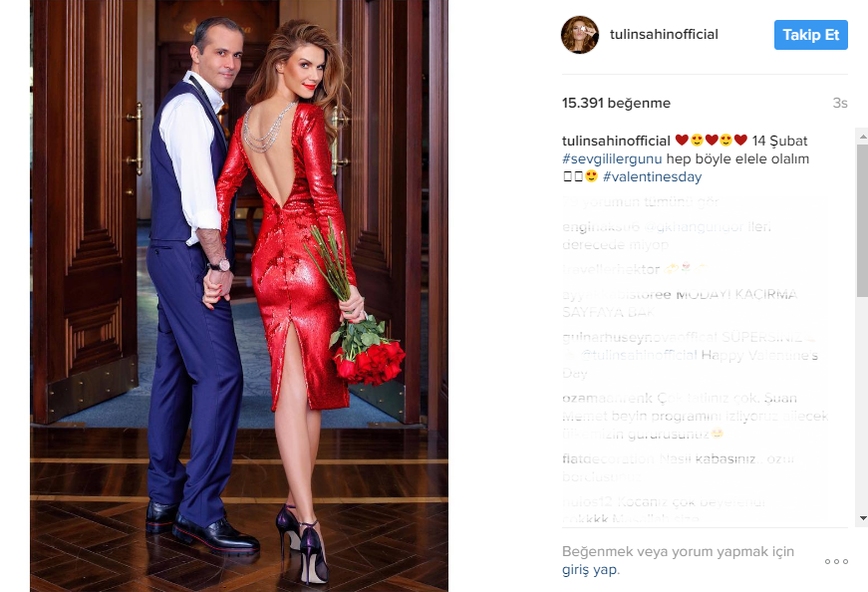Click the 3s post timestamp
868x592 pixels.
[840, 103]
